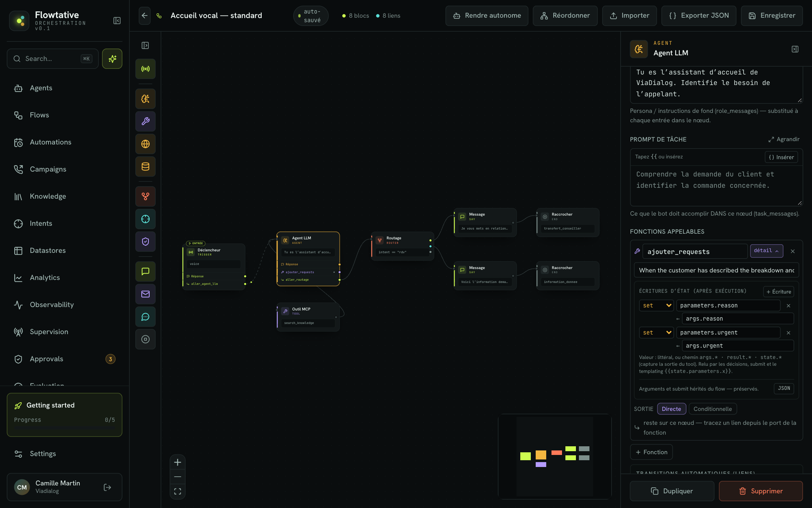Select the crosshair intent block icon

point(145,219)
